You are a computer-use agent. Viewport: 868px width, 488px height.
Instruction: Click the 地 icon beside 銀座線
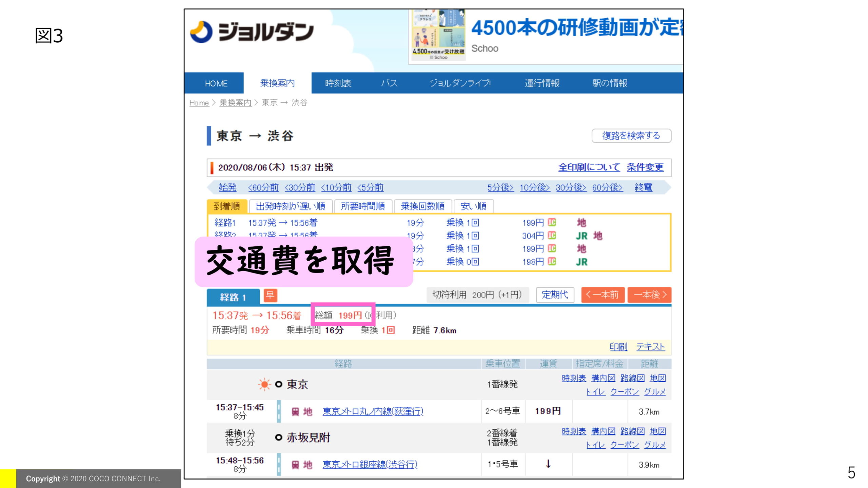click(x=308, y=465)
